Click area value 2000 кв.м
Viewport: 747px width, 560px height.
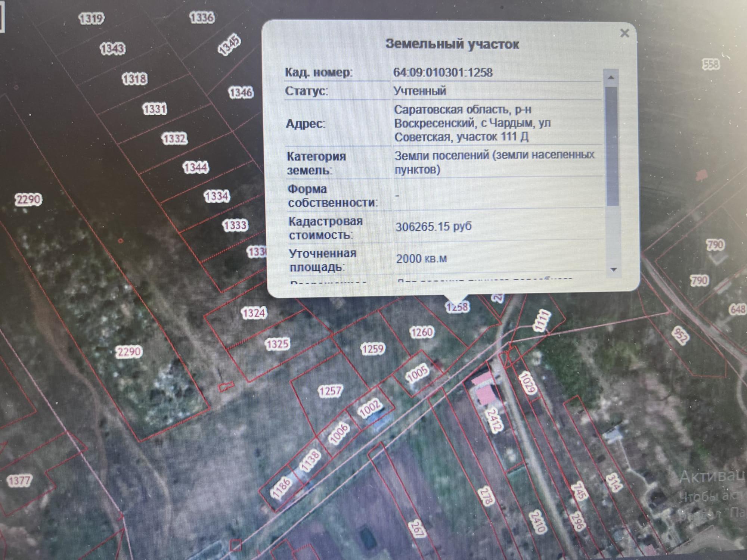(421, 258)
